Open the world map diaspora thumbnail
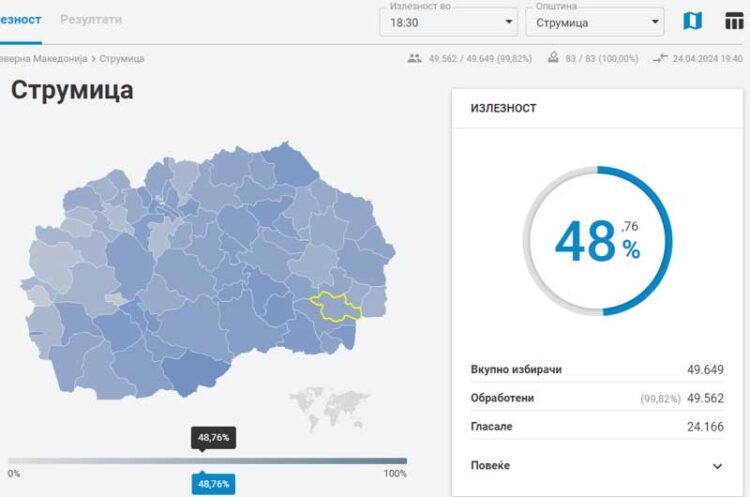This screenshot has width=750, height=497. click(x=329, y=408)
